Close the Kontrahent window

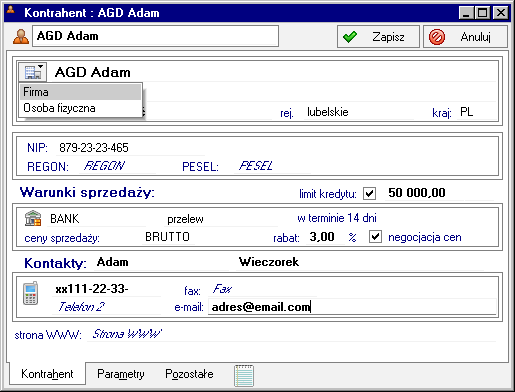click(501, 13)
